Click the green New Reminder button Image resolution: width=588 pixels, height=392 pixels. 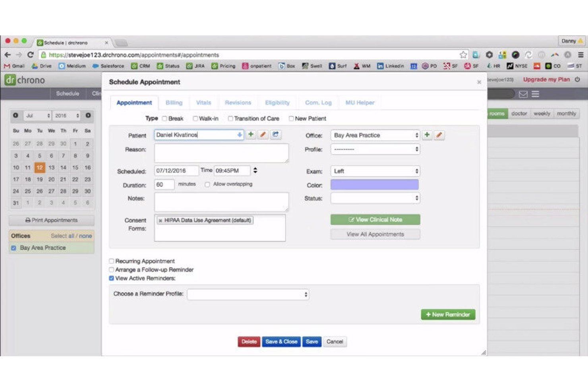coord(448,315)
